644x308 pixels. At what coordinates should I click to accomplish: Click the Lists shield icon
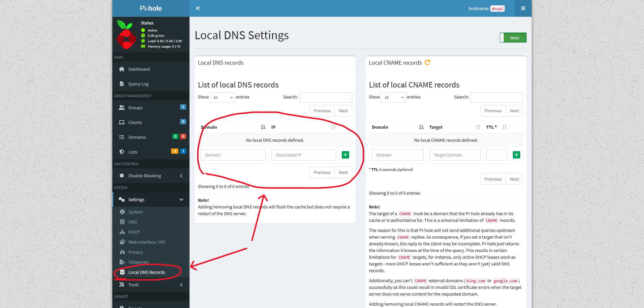coord(122,152)
